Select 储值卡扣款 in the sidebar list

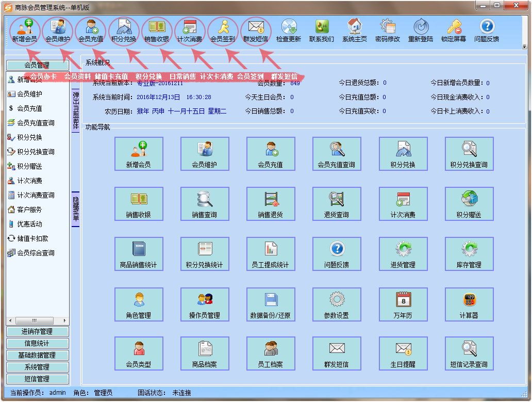(x=28, y=239)
